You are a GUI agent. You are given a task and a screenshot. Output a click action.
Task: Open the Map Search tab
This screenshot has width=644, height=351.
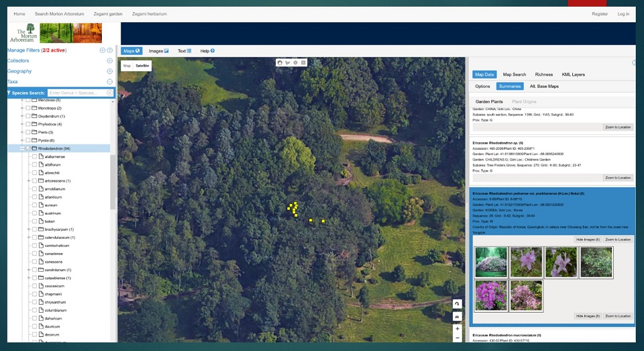[x=515, y=74]
